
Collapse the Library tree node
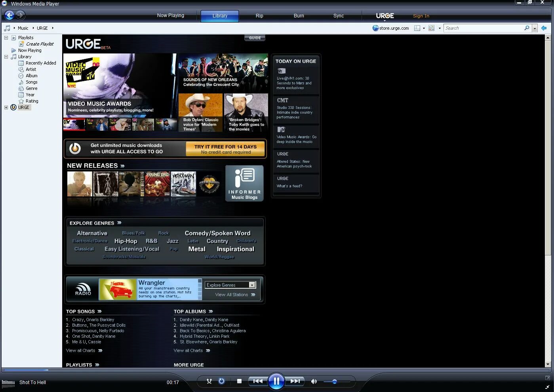tap(6, 57)
